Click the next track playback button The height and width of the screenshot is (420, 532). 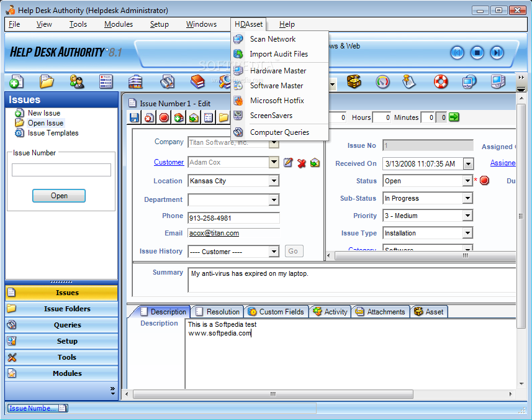(x=497, y=53)
